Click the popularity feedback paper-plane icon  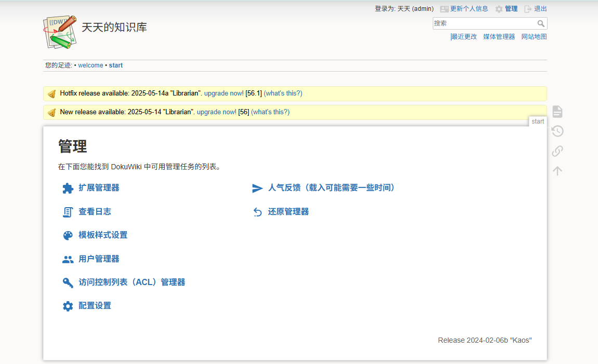pyautogui.click(x=257, y=188)
